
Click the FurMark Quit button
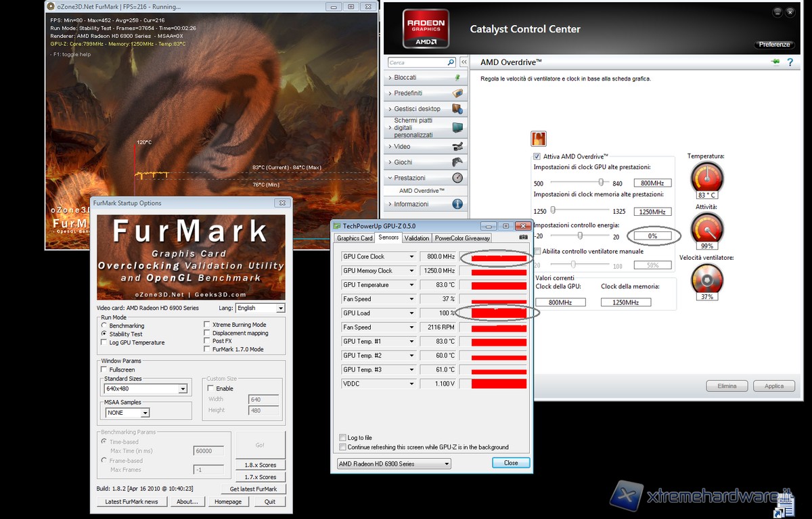click(x=270, y=501)
